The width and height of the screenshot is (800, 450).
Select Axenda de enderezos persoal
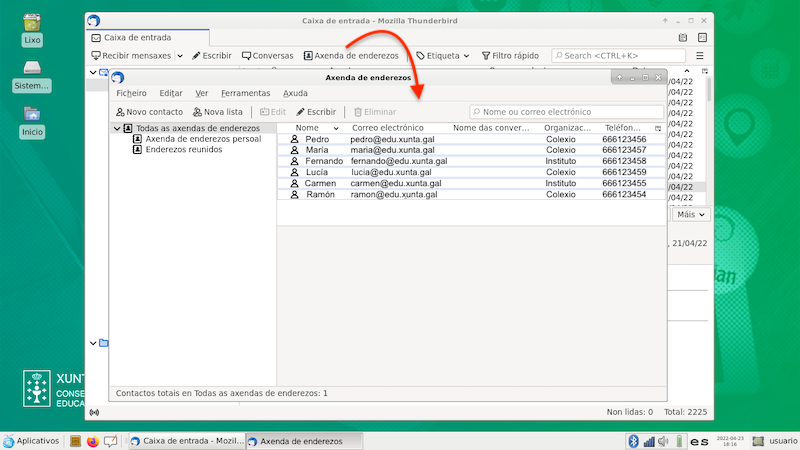point(203,139)
